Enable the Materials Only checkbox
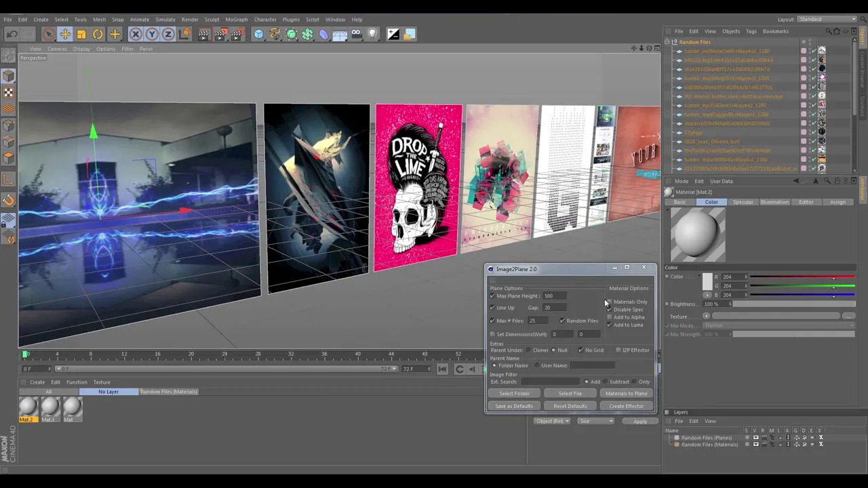Image resolution: width=868 pixels, height=488 pixels. (x=609, y=302)
